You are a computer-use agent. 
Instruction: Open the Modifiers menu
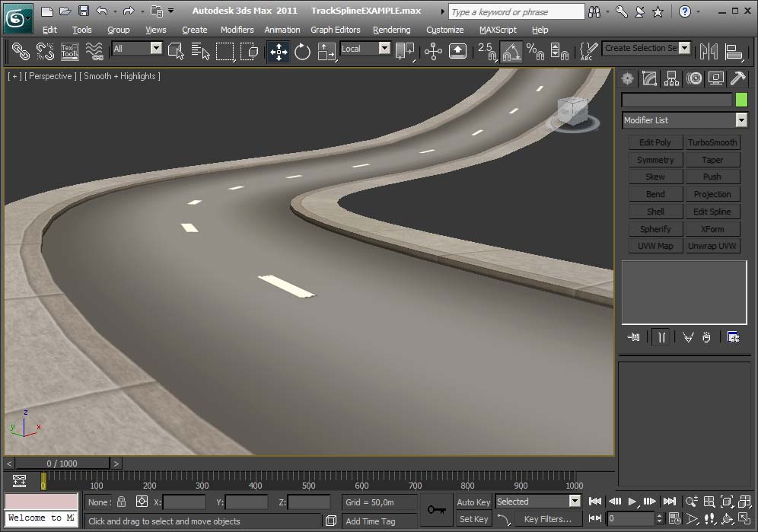tap(237, 30)
